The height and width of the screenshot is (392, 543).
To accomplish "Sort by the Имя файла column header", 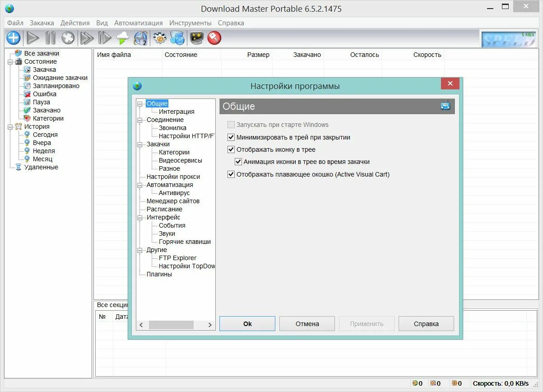I will [x=128, y=55].
